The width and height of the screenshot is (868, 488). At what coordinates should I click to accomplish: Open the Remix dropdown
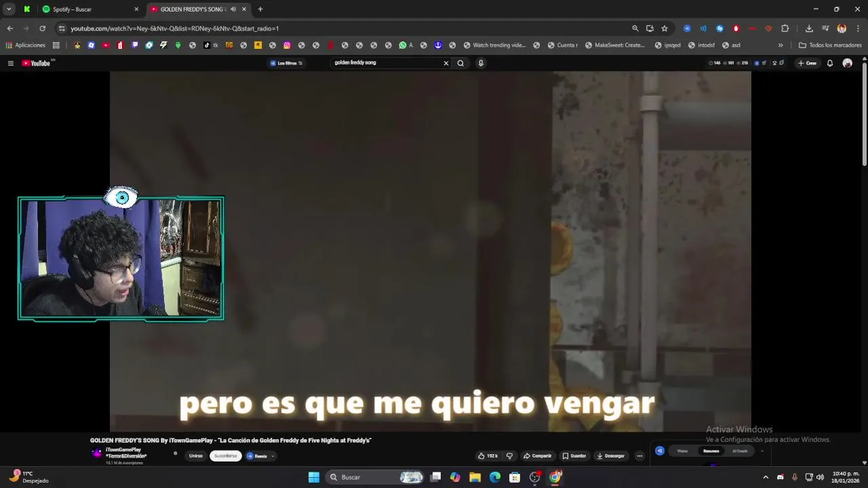click(260, 456)
